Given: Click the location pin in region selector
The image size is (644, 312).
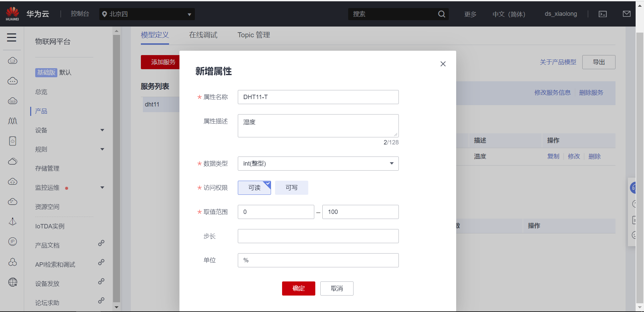Looking at the screenshot, I should (x=104, y=14).
